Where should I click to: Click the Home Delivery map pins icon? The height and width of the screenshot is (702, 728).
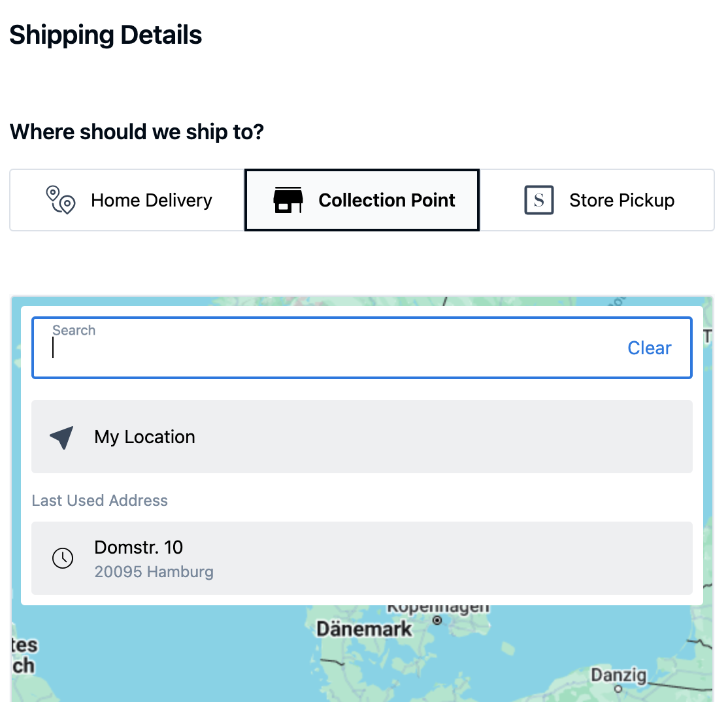[60, 200]
